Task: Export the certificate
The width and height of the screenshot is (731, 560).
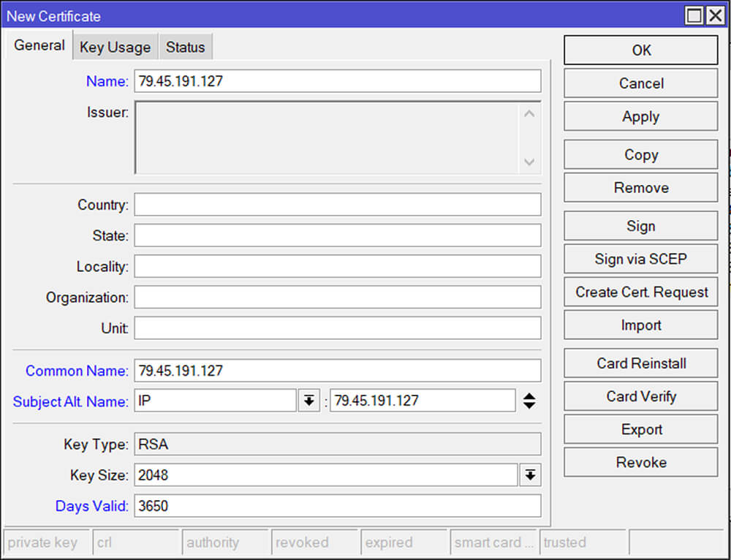Action: pos(640,429)
